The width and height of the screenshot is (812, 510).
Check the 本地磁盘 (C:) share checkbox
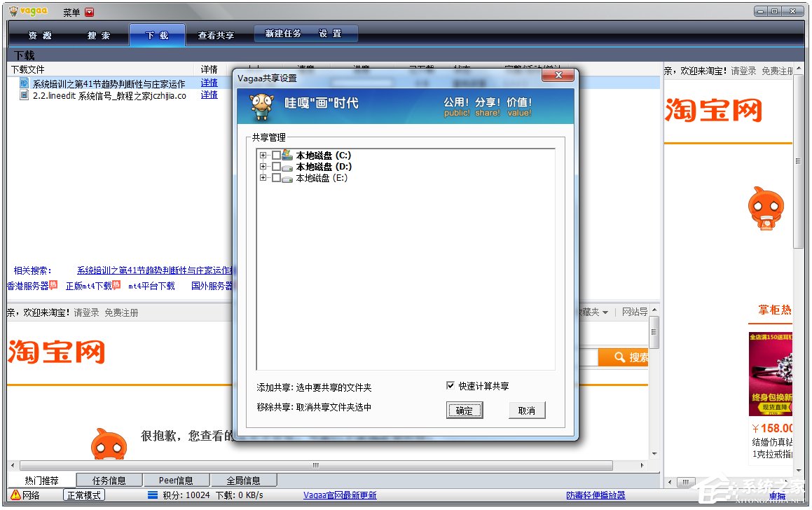coord(276,155)
